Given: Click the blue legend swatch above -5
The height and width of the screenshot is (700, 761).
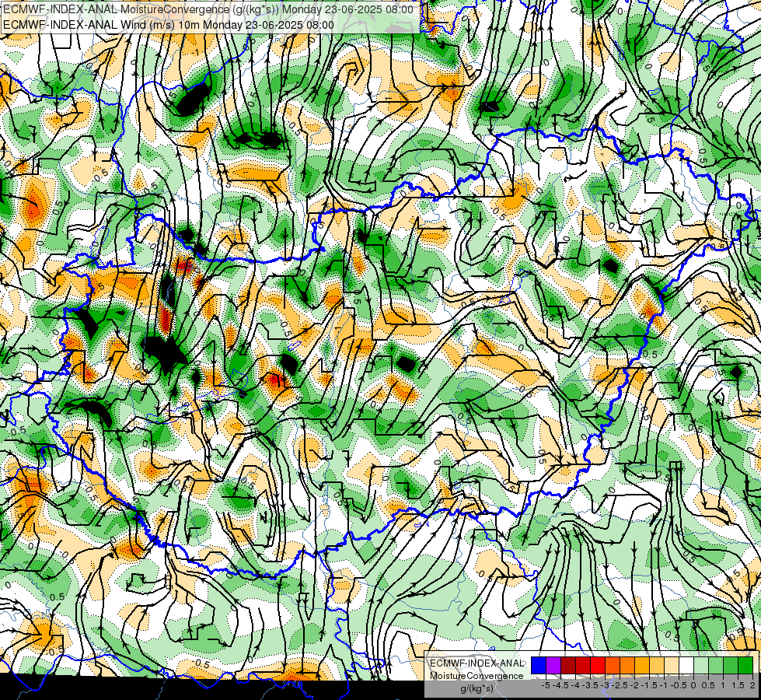Looking at the screenshot, I should tap(539, 665).
